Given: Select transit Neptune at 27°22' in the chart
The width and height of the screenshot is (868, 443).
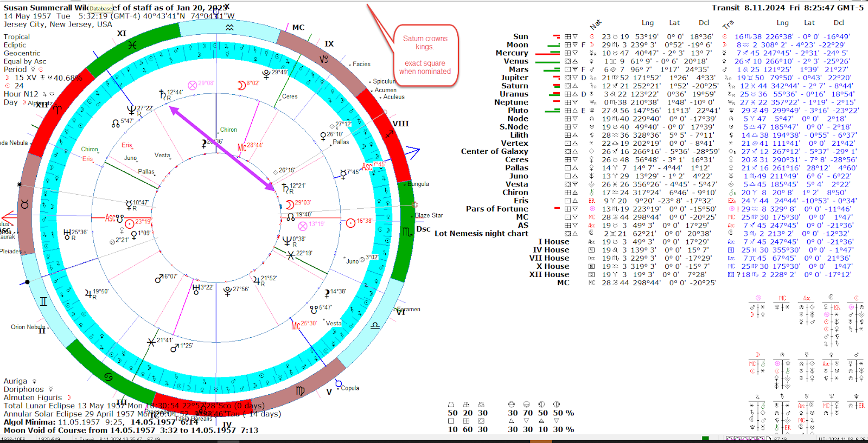Looking at the screenshot, I should pos(131,111).
